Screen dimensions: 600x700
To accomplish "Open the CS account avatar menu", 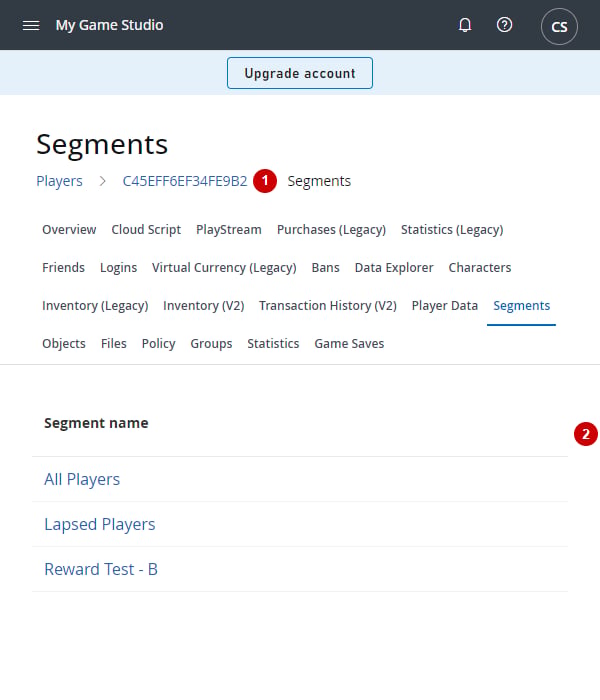I will coord(559,27).
